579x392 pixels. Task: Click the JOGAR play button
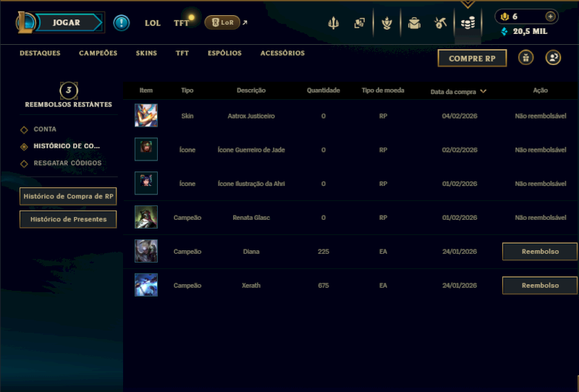[x=67, y=22]
